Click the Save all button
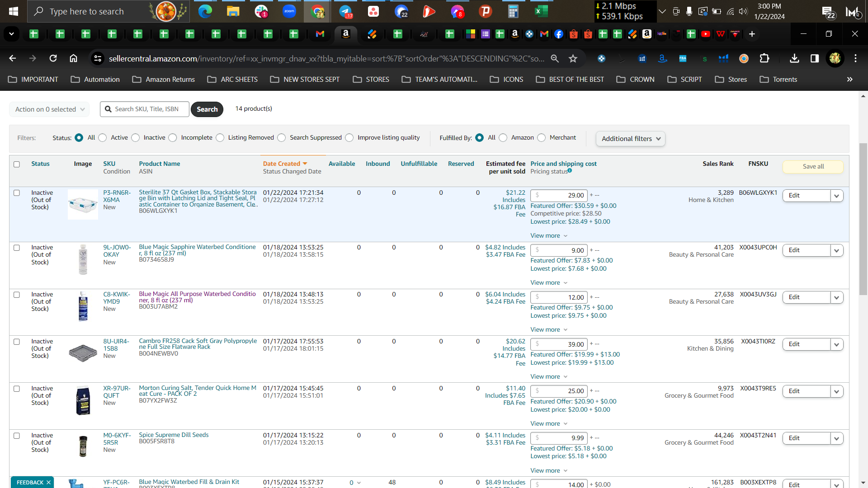The image size is (868, 488). (x=813, y=166)
